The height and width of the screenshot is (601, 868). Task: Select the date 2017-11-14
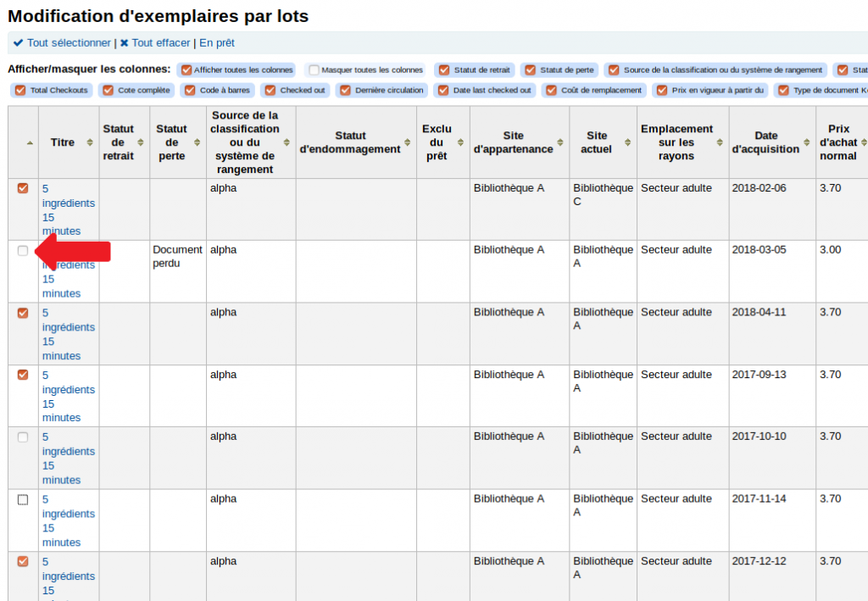[759, 498]
